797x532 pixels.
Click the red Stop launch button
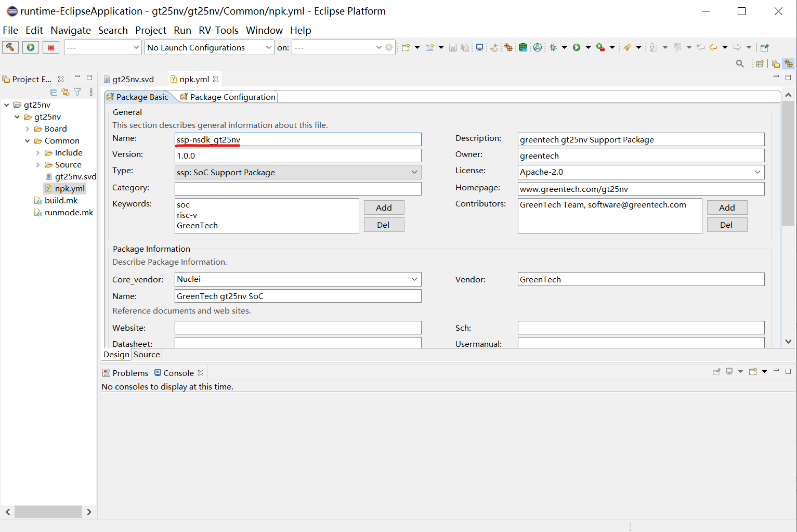51,47
